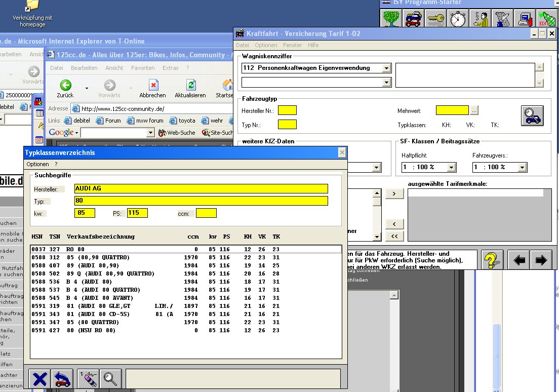Open the toyota link in Links bar

(x=182, y=121)
